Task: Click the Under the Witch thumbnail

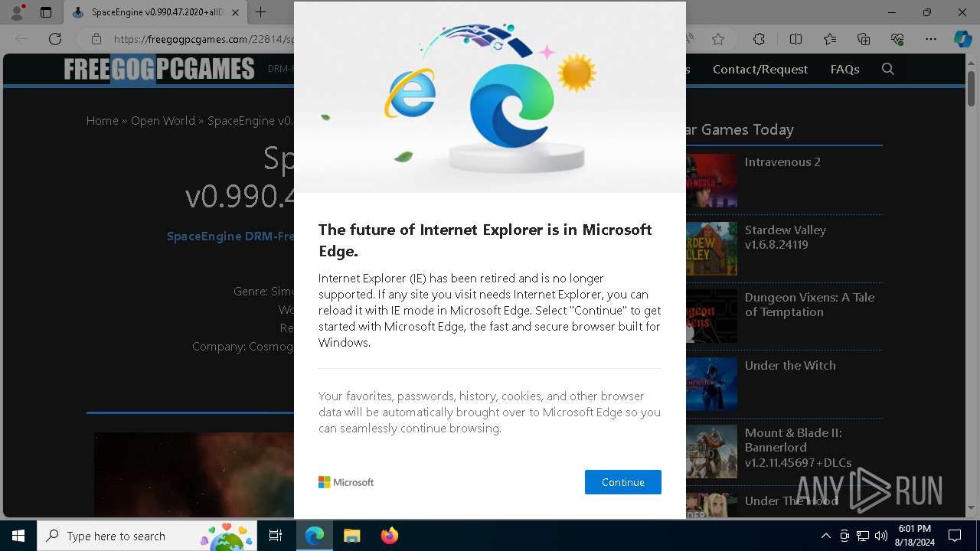Action: pyautogui.click(x=711, y=384)
